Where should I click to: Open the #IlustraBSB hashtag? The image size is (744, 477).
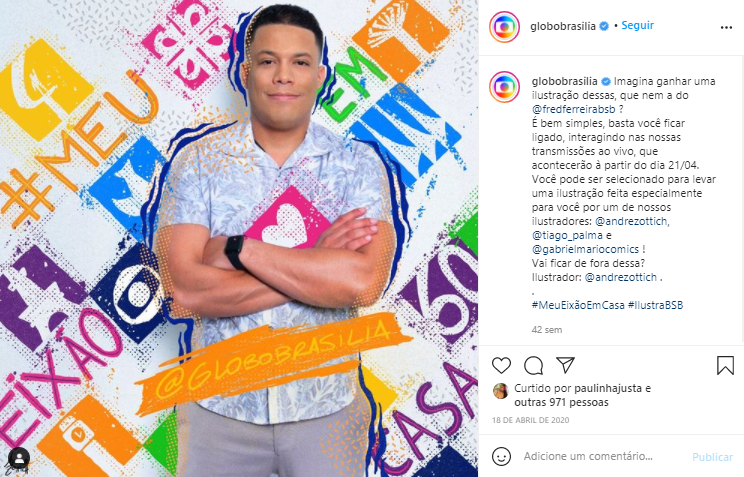coord(655,305)
